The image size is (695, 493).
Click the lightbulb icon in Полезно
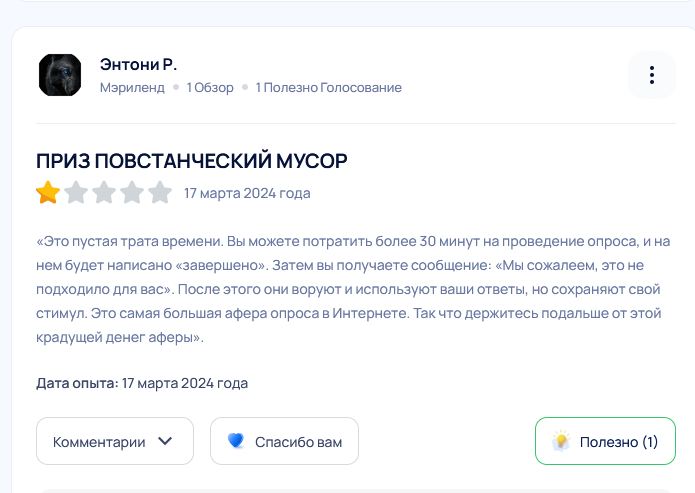(x=561, y=441)
